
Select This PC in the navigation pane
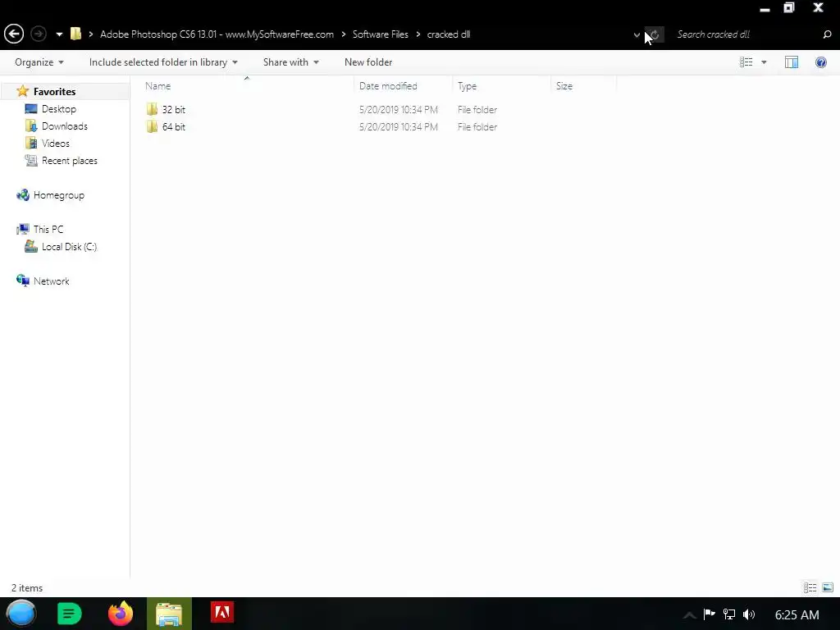(48, 230)
